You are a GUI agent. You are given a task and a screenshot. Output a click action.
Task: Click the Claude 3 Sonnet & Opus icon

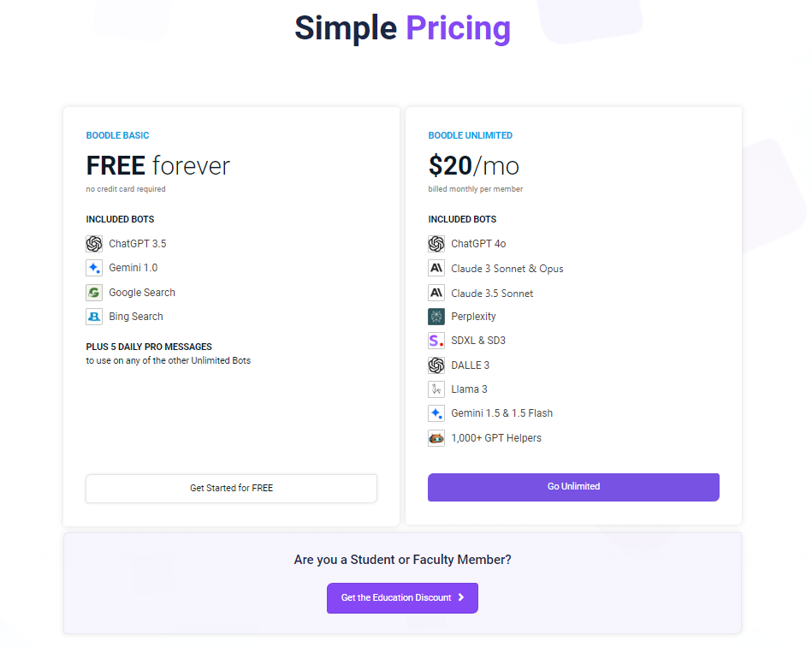436,269
